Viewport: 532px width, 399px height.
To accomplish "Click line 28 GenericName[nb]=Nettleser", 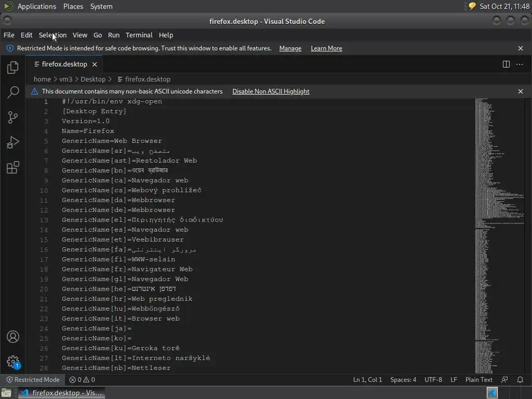I will tap(116, 368).
